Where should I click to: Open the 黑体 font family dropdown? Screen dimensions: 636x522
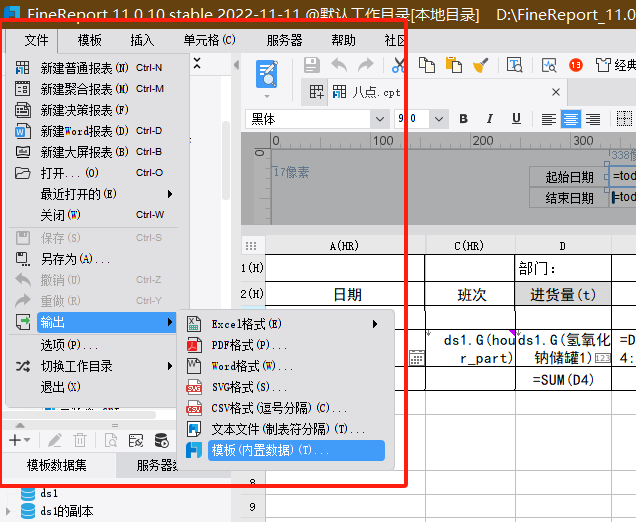pos(380,119)
